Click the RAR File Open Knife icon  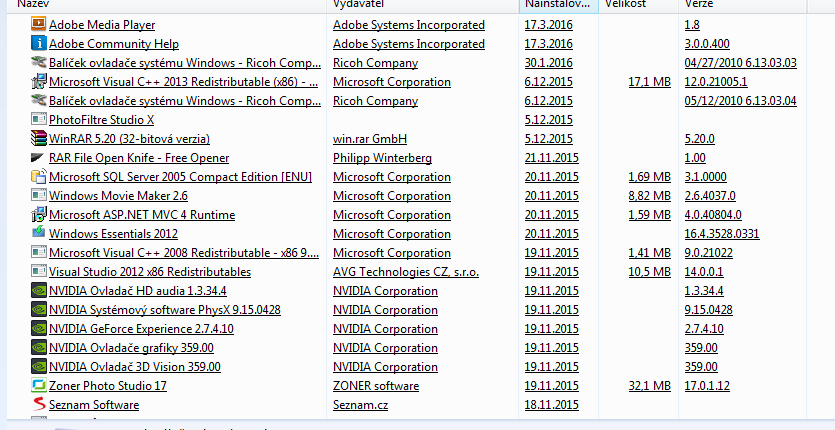[39, 158]
